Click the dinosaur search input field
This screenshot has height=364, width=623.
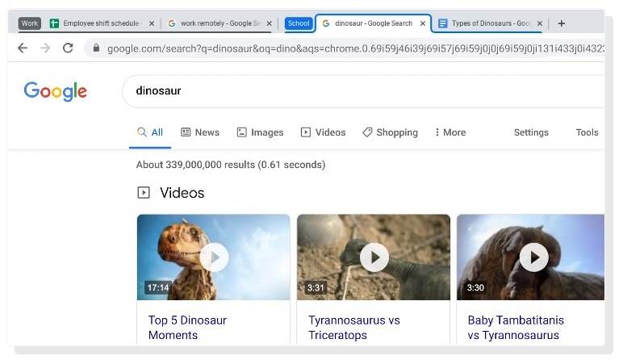363,91
